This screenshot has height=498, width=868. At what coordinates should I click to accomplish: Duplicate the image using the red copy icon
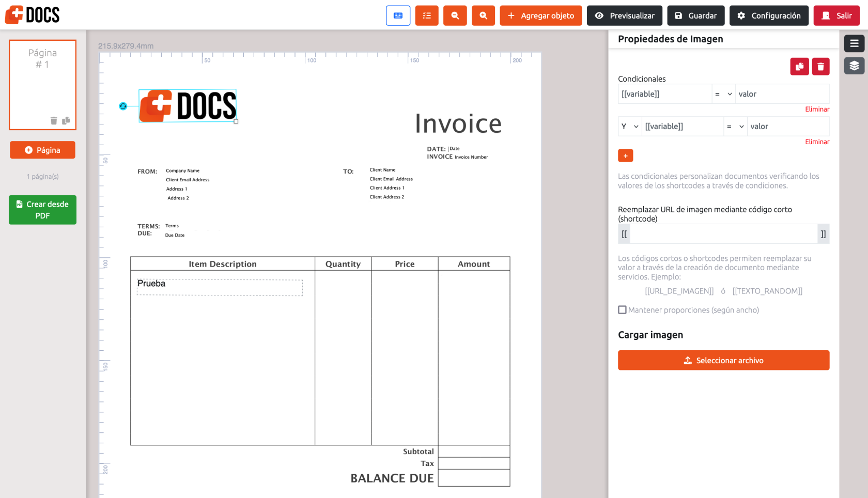799,66
